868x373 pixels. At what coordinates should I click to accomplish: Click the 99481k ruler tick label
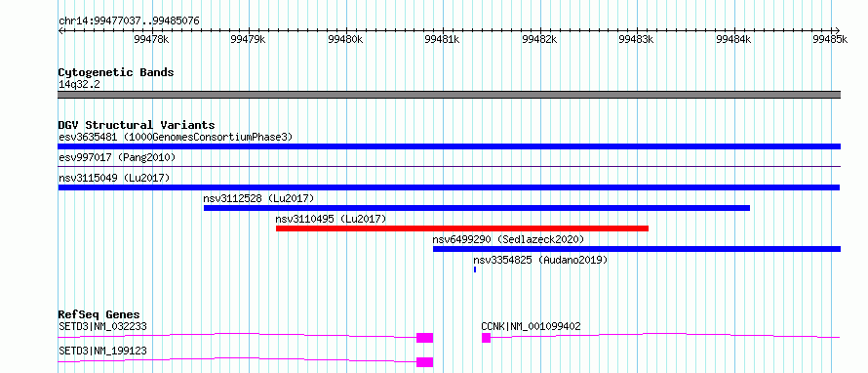[x=443, y=39]
